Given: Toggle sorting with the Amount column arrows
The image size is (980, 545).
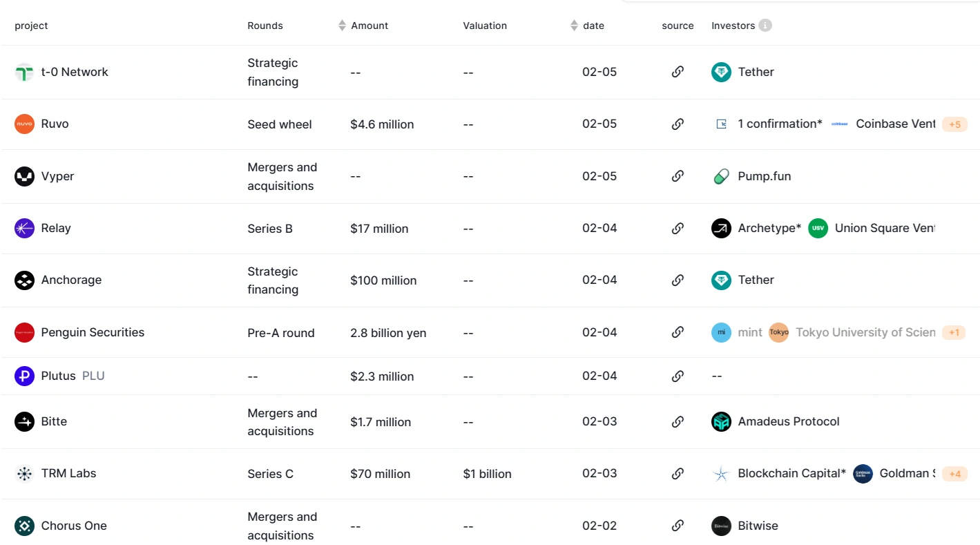Looking at the screenshot, I should click(342, 25).
